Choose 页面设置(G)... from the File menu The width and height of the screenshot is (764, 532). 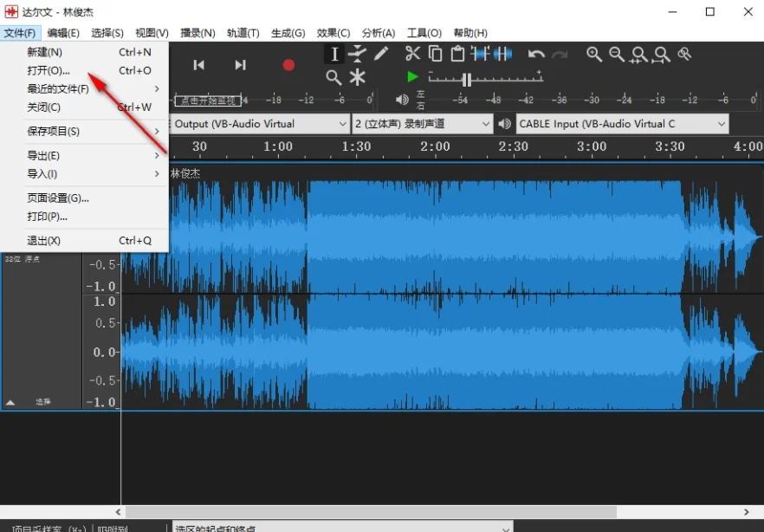[85, 198]
